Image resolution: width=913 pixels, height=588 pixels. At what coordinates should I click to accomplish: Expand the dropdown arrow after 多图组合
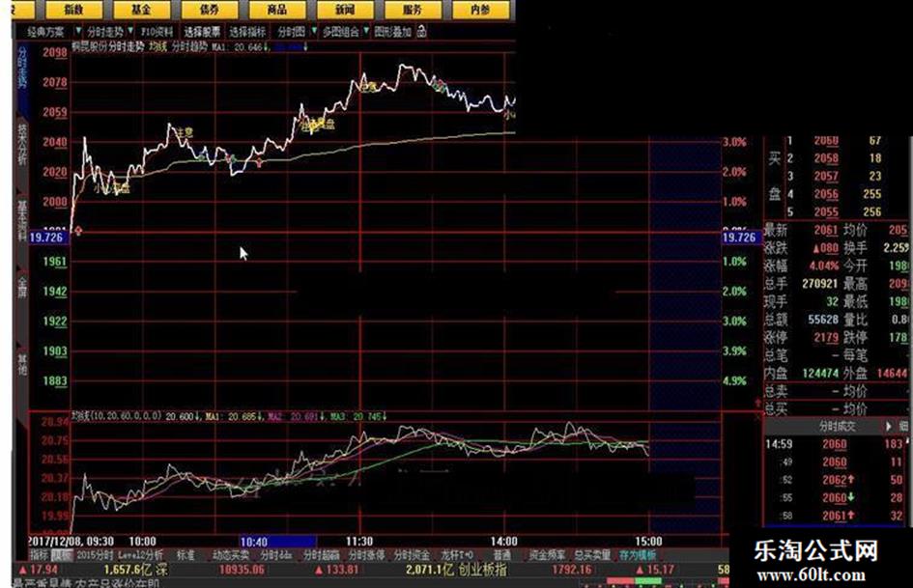366,31
